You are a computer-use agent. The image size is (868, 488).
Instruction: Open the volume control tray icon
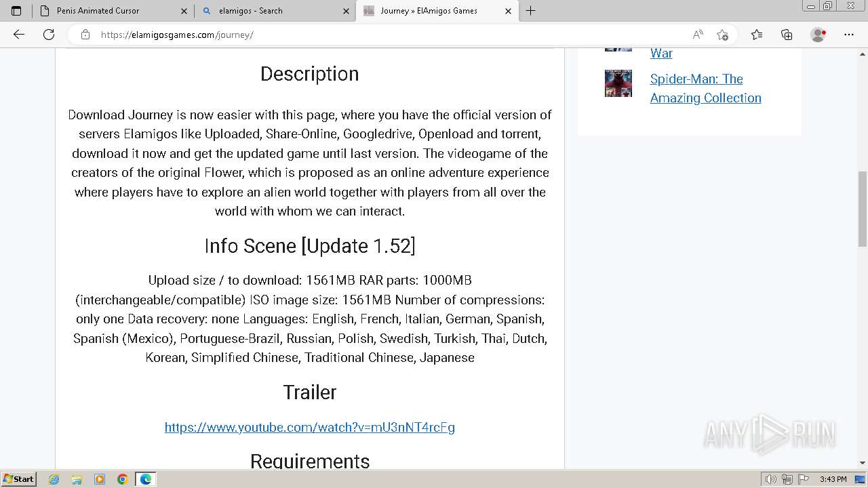click(x=772, y=479)
